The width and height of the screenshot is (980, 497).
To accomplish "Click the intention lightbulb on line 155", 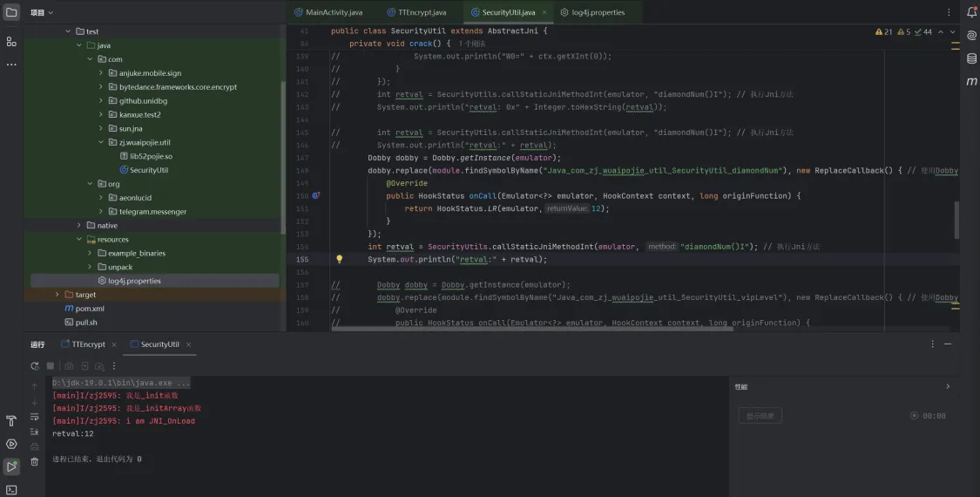I will [x=340, y=259].
